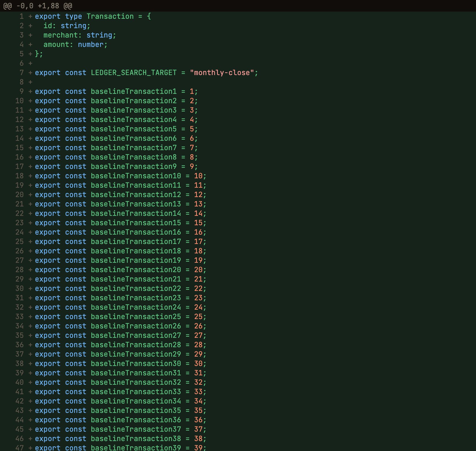Click the baselineTransaction27 identifier
This screenshot has height=451, width=476.
coord(136,335)
